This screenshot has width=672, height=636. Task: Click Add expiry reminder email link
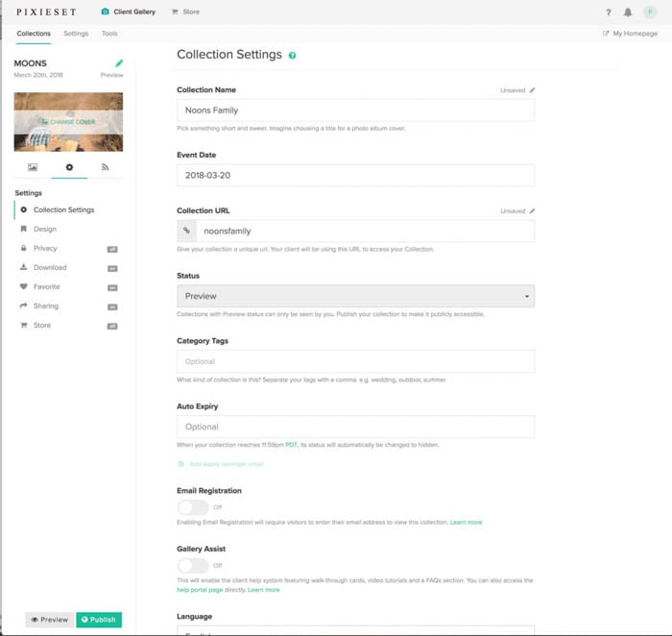[x=227, y=464]
